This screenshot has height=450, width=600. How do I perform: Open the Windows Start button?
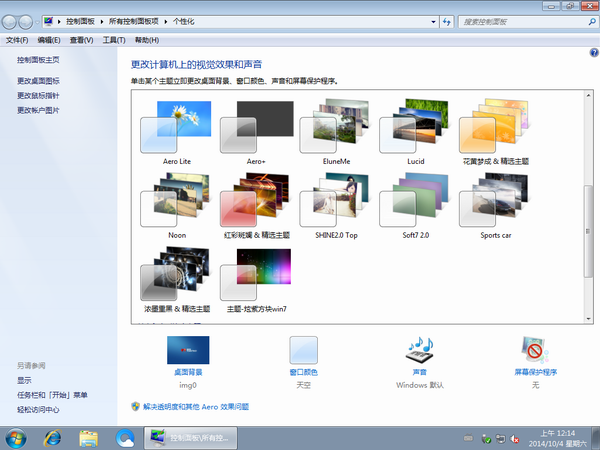pyautogui.click(x=16, y=439)
